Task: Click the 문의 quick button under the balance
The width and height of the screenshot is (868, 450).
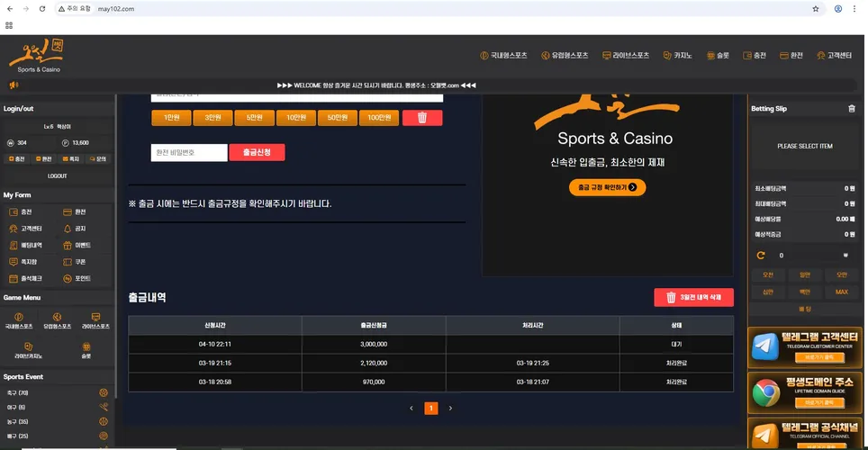Action: (98, 159)
